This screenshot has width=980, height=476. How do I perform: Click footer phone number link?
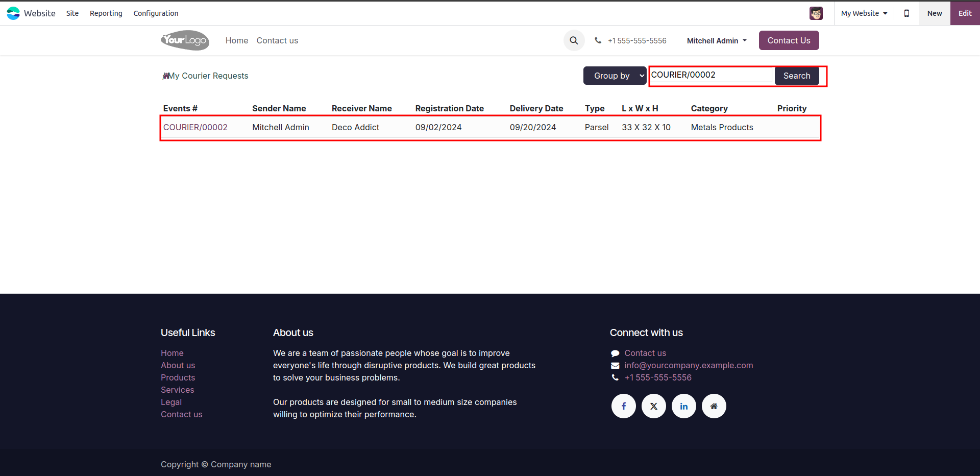click(658, 377)
